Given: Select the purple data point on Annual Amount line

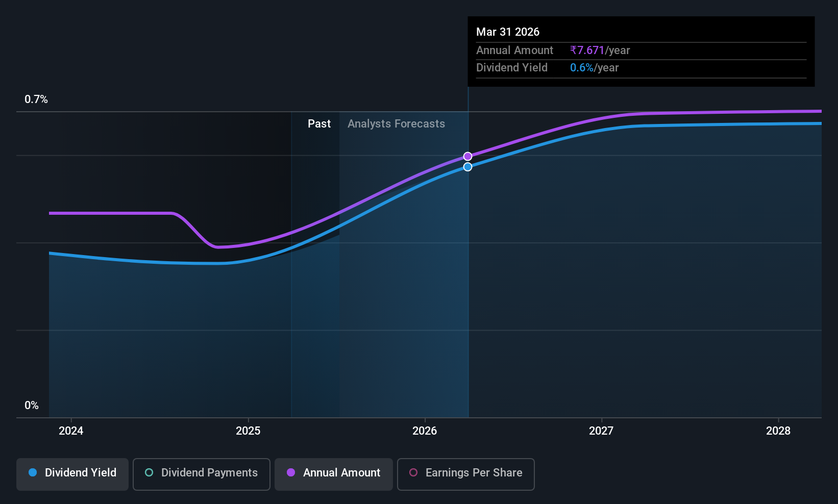Looking at the screenshot, I should pyautogui.click(x=467, y=156).
